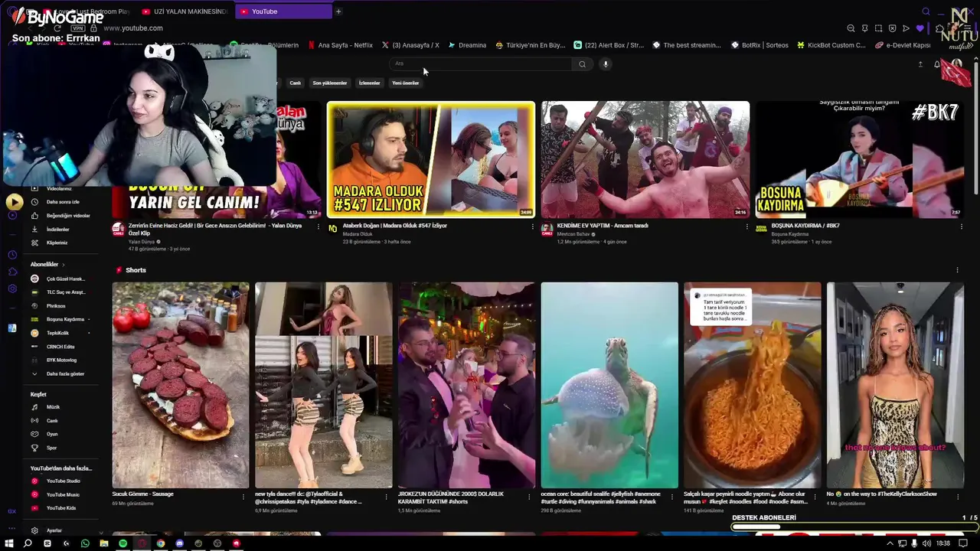Open Windows Start menu
This screenshot has width=980, height=551.
click(8, 543)
